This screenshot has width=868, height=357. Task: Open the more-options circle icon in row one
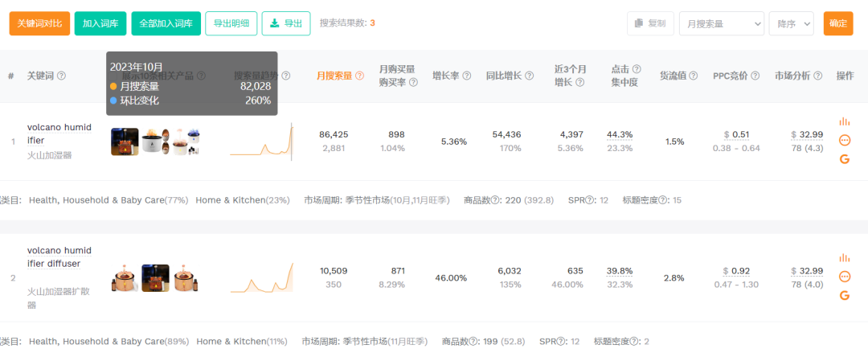(844, 141)
